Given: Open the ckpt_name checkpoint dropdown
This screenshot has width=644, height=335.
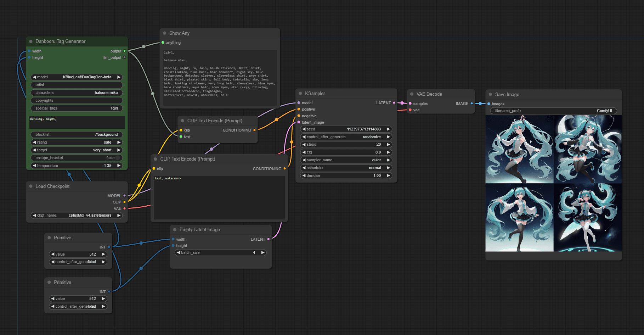Looking at the screenshot, I should (x=77, y=215).
